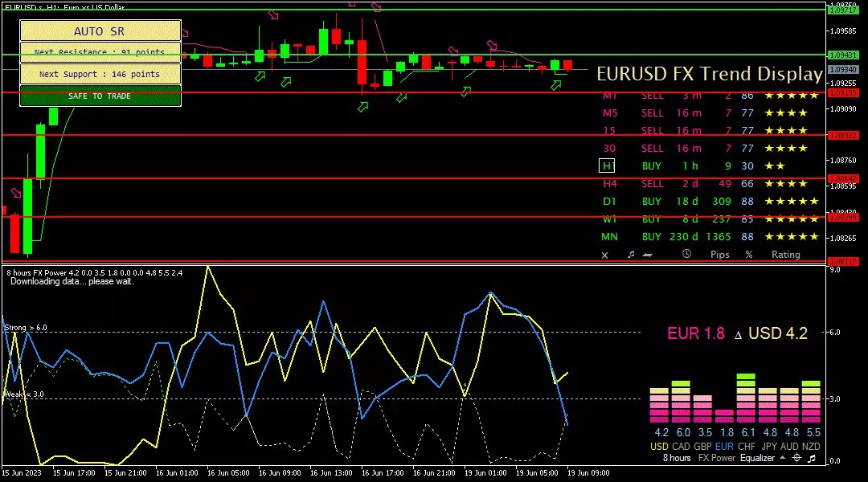The width and height of the screenshot is (868, 482).
Task: Click the current price tag 1.09340
Action: (843, 70)
